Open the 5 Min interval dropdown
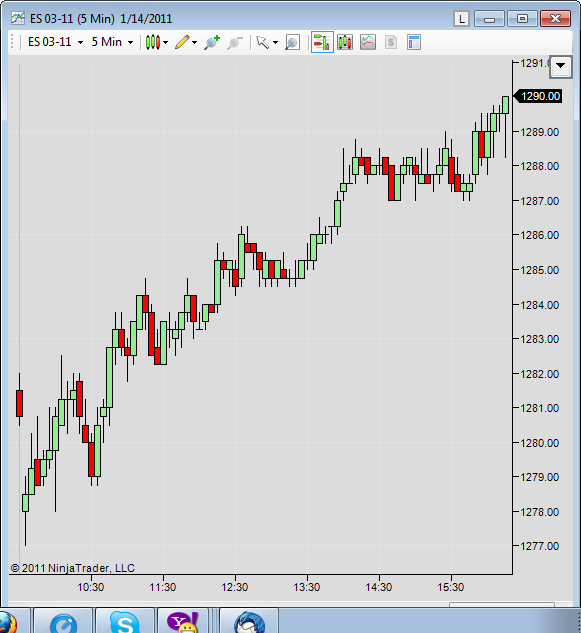The image size is (581, 633). (112, 42)
